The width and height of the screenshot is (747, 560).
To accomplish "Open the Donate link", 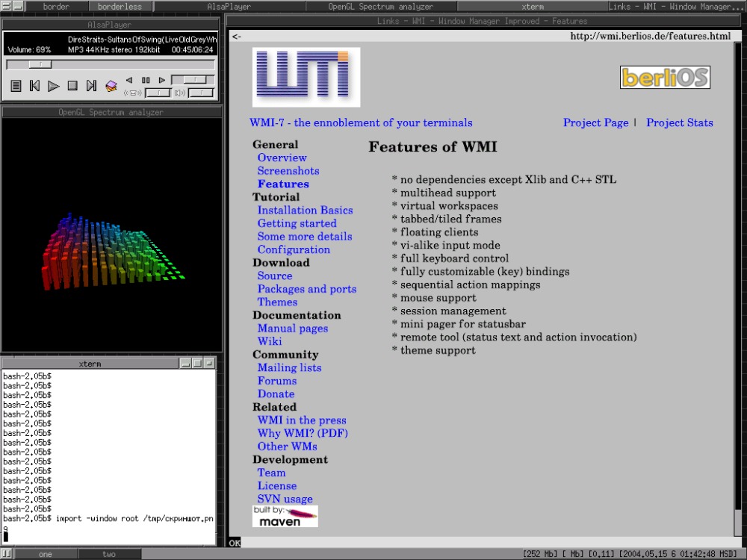I will tap(276, 393).
